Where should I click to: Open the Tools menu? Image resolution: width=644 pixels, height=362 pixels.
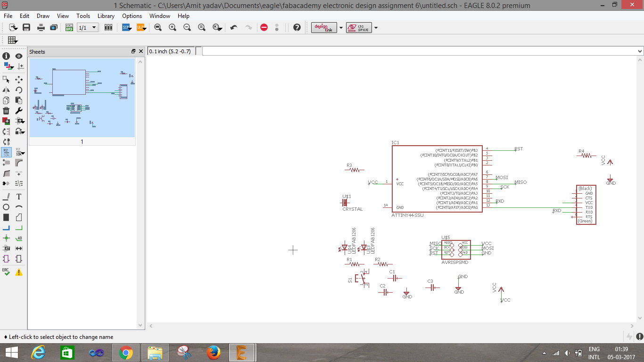(83, 16)
